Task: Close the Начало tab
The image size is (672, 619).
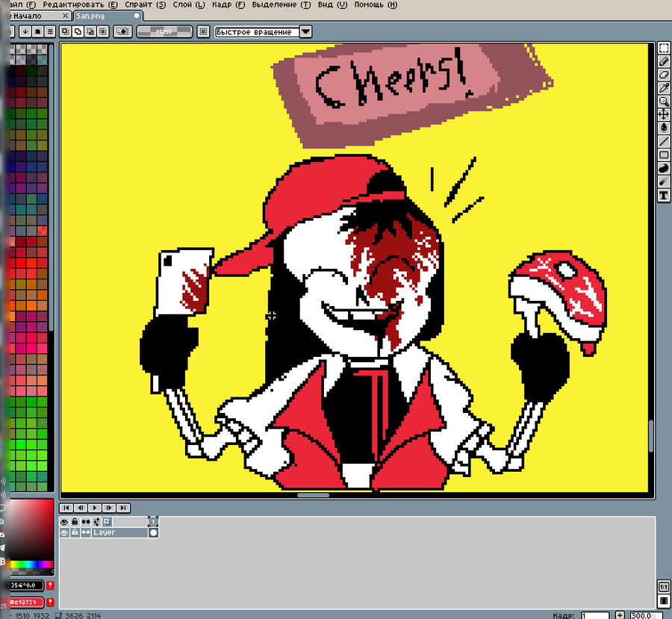Action: (65, 16)
